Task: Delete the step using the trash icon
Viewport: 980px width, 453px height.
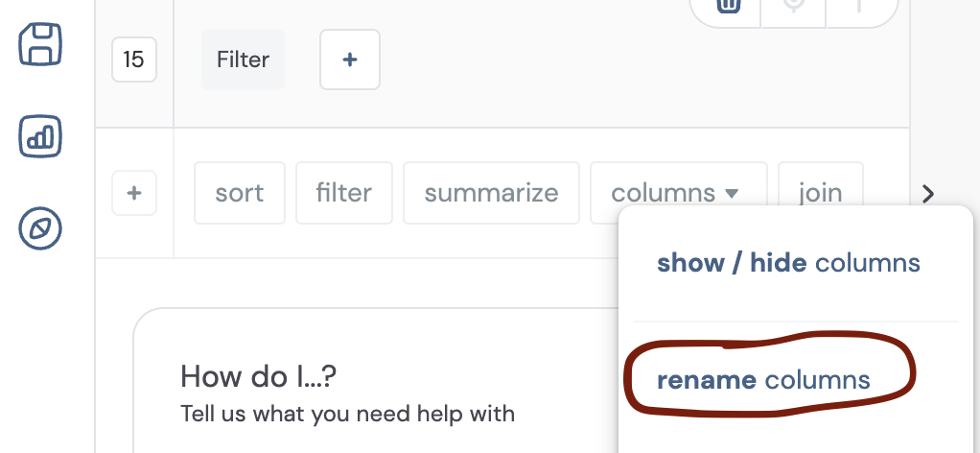Action: click(728, 6)
